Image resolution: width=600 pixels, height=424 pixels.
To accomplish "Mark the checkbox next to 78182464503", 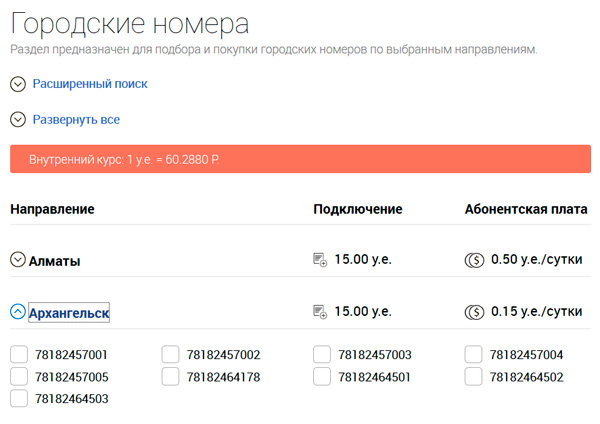I will [19, 398].
